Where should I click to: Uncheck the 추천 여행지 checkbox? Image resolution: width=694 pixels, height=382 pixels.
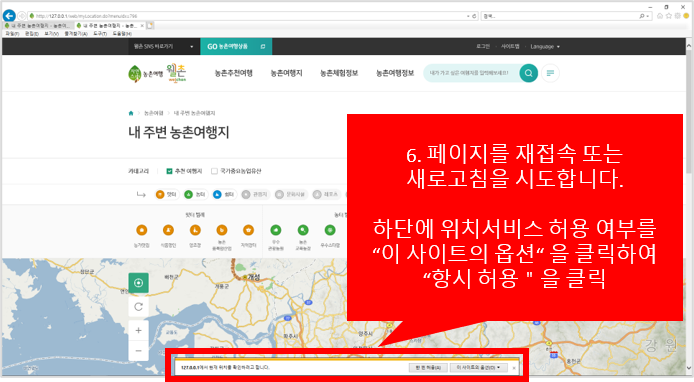point(169,171)
